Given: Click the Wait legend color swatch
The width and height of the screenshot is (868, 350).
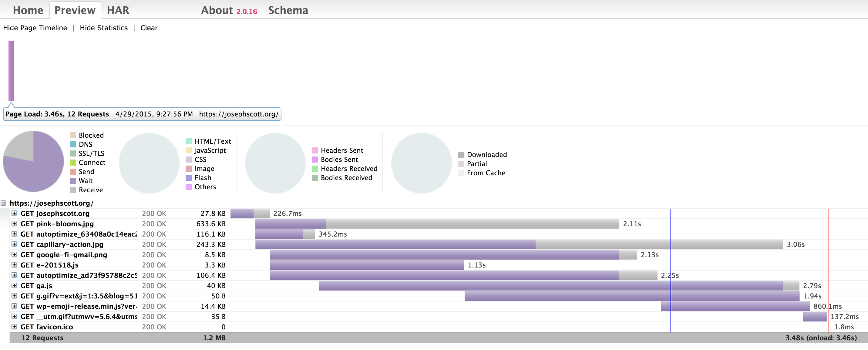Looking at the screenshot, I should (73, 181).
